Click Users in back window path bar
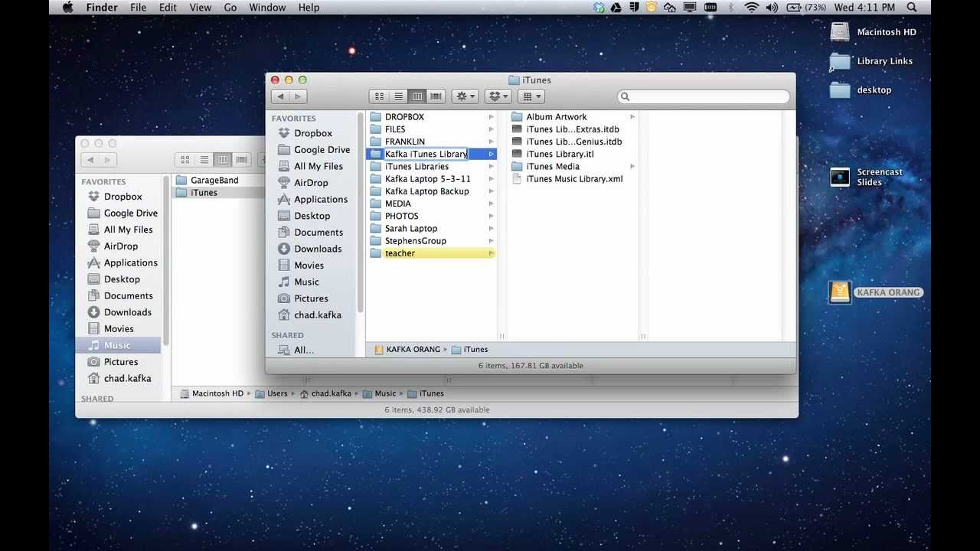This screenshot has height=551, width=980. point(271,393)
